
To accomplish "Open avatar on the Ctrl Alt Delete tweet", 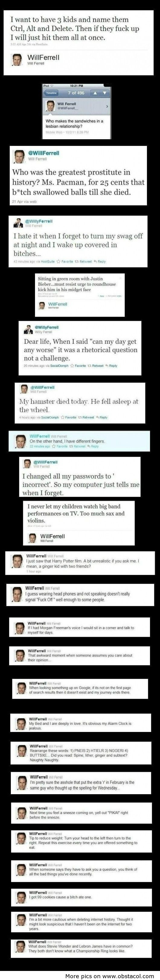I will point(18,60).
